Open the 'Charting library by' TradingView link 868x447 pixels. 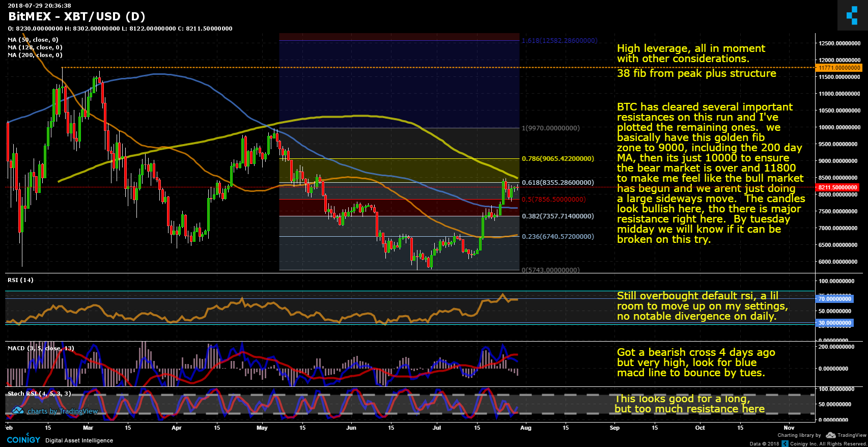(x=822, y=435)
